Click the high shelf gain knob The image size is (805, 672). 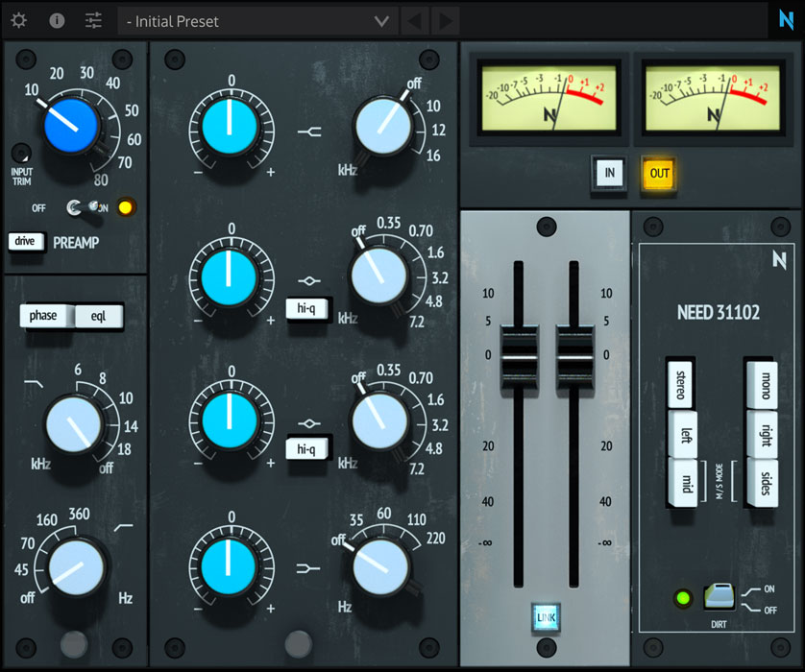[x=229, y=127]
